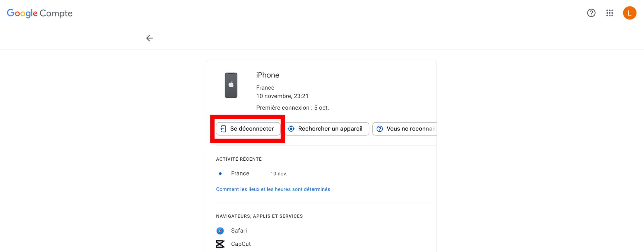Click the Vous ne reconnaissez button text

(411, 129)
